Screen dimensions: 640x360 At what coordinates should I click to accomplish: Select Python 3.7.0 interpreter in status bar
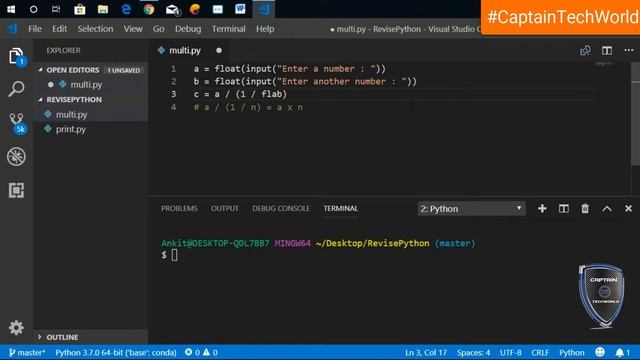coord(116,352)
